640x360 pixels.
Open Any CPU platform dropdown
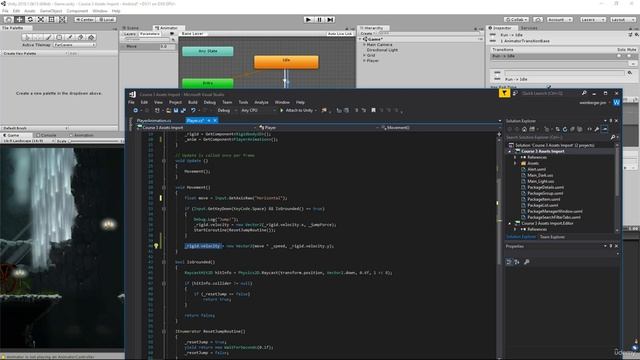258,111
